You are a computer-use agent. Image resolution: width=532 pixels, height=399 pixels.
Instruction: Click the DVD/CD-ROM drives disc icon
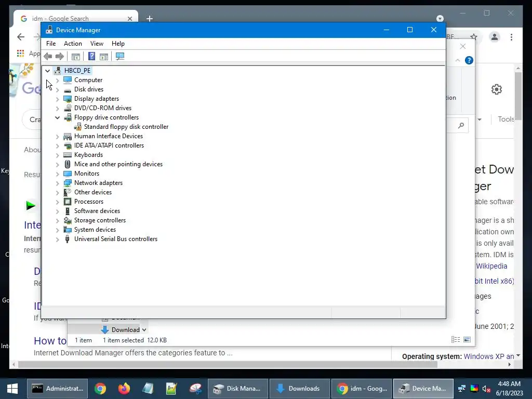[x=68, y=108]
